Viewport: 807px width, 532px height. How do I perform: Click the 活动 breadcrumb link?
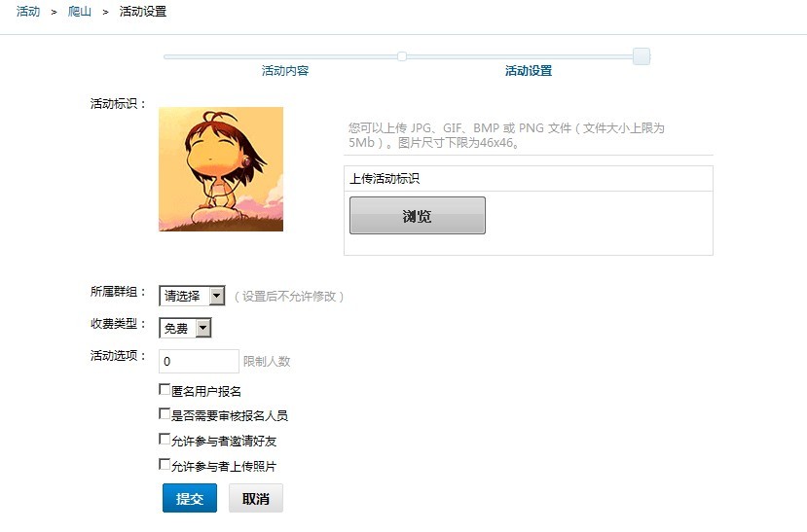pyautogui.click(x=28, y=12)
